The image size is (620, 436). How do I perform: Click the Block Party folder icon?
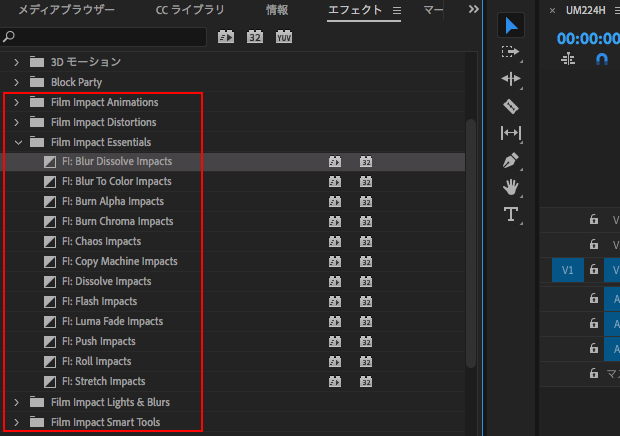coord(37,82)
